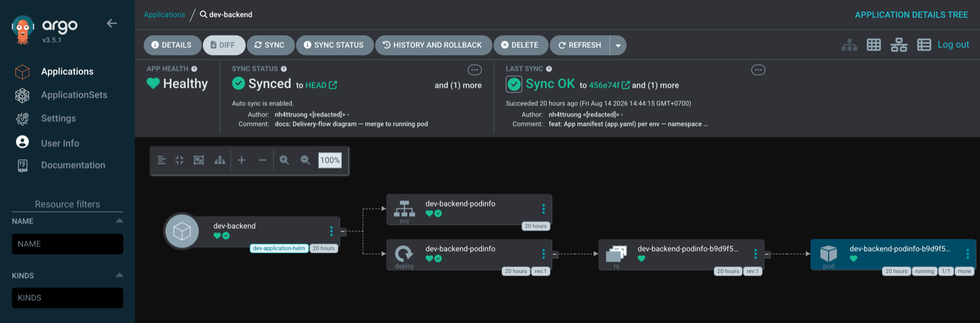Collapse the KINDS filter section
This screenshot has width=980, height=323.
[119, 275]
